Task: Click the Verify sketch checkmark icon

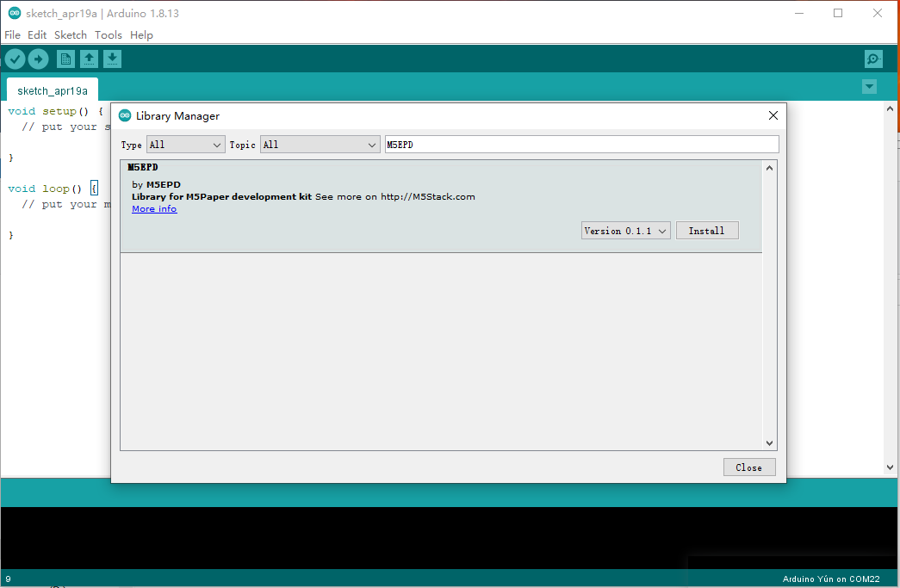Action: coord(15,59)
